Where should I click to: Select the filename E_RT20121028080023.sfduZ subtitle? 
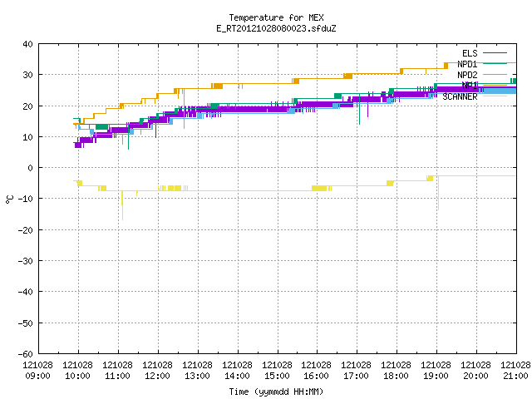click(276, 28)
